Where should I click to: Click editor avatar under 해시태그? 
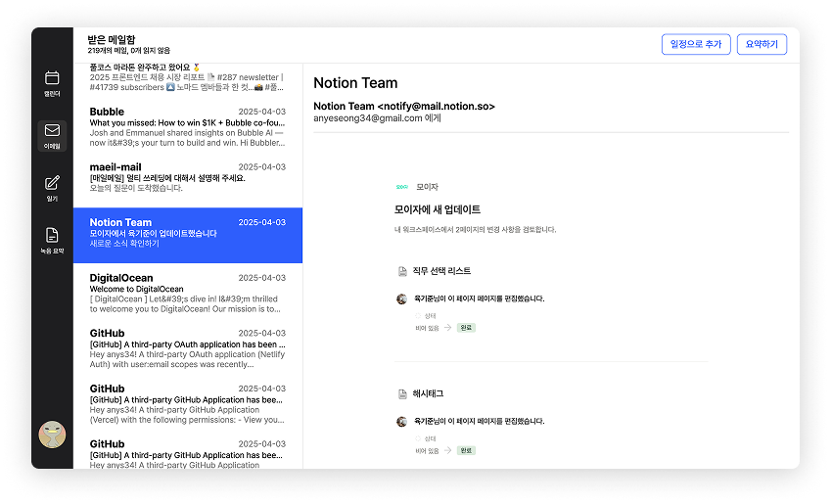click(x=401, y=422)
